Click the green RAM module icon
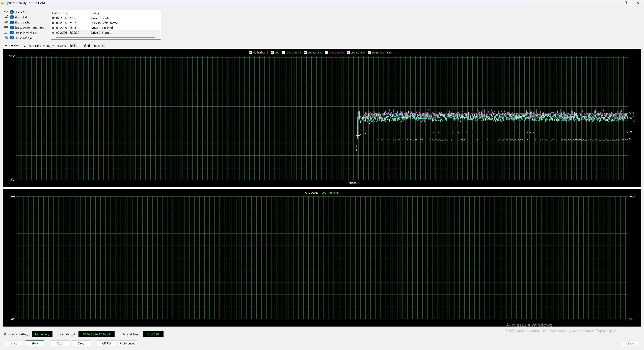The width and height of the screenshot is (644, 350). click(6, 27)
